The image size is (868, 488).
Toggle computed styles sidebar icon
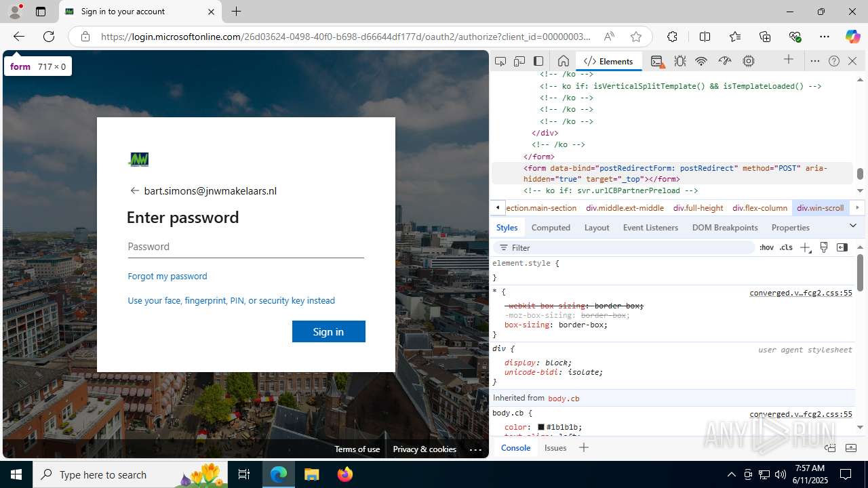tap(842, 247)
